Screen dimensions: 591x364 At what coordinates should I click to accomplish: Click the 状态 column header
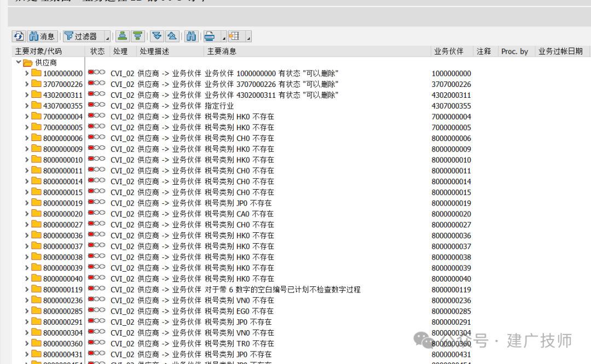pos(97,51)
